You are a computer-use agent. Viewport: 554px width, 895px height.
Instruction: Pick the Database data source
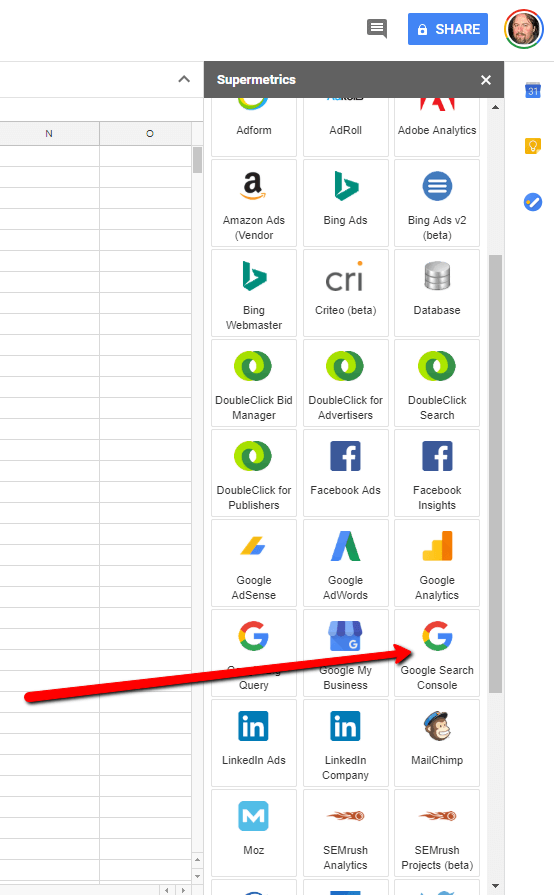(x=436, y=293)
